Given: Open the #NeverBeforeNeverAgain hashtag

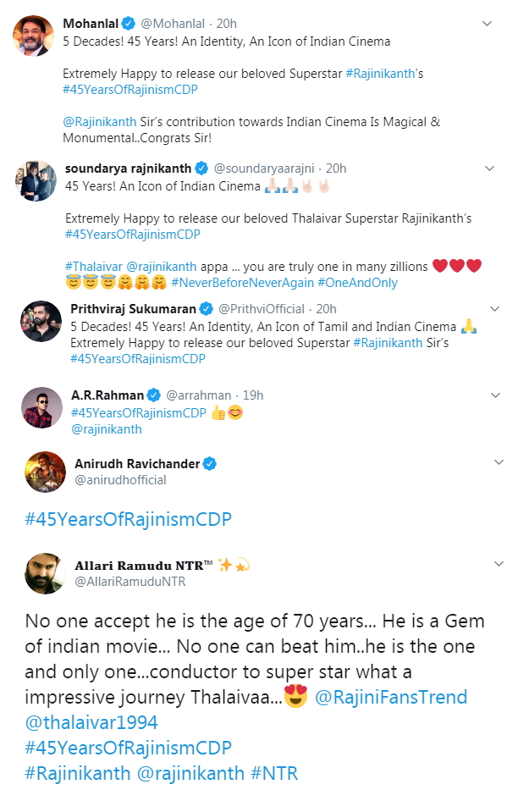Looking at the screenshot, I should [241, 283].
